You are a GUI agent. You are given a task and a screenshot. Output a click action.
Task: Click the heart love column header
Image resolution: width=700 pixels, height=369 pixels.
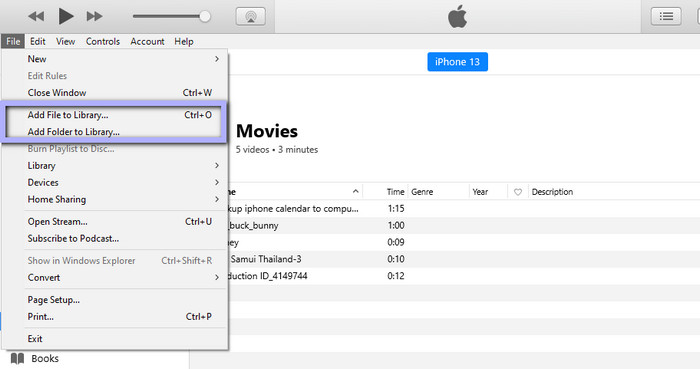pos(518,192)
